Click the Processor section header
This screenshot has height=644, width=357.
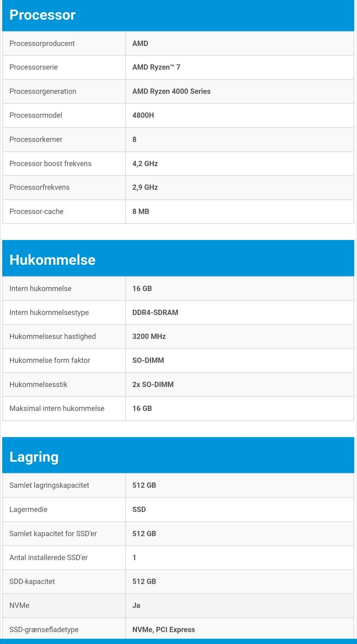[x=42, y=15]
